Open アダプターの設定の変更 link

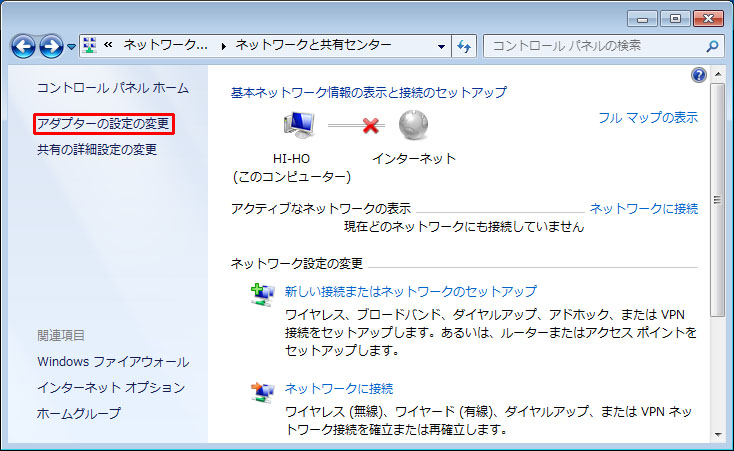pyautogui.click(x=103, y=124)
